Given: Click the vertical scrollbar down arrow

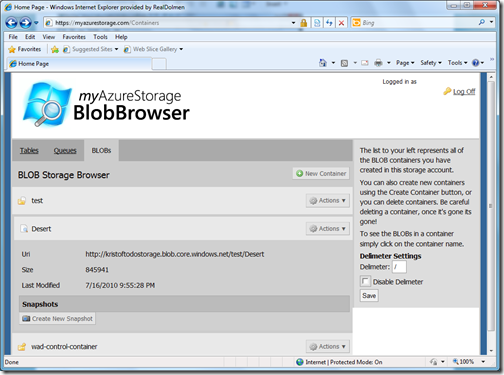Looking at the screenshot, I should 491,351.
